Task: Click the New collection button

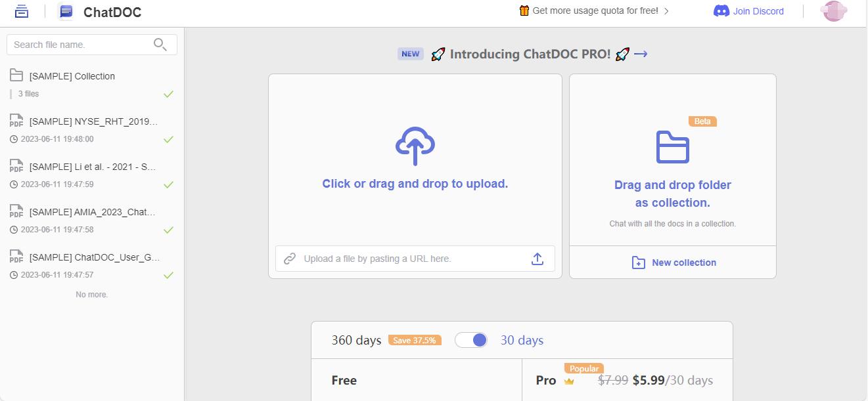Action: 673,263
